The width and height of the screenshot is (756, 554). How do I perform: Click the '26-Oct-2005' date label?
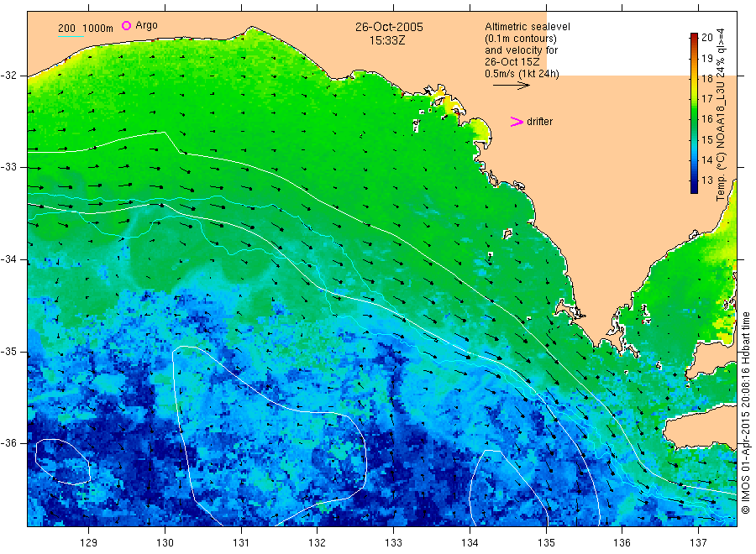click(x=389, y=27)
